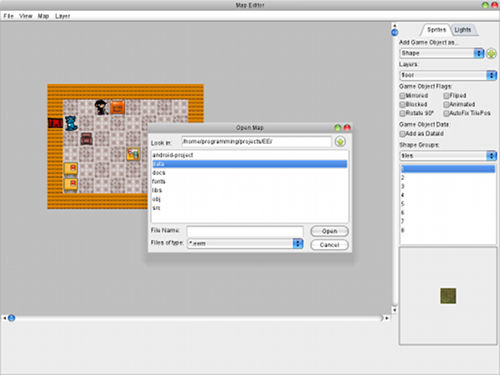Open the Layer menu
The width and height of the screenshot is (500, 375).
click(x=63, y=16)
